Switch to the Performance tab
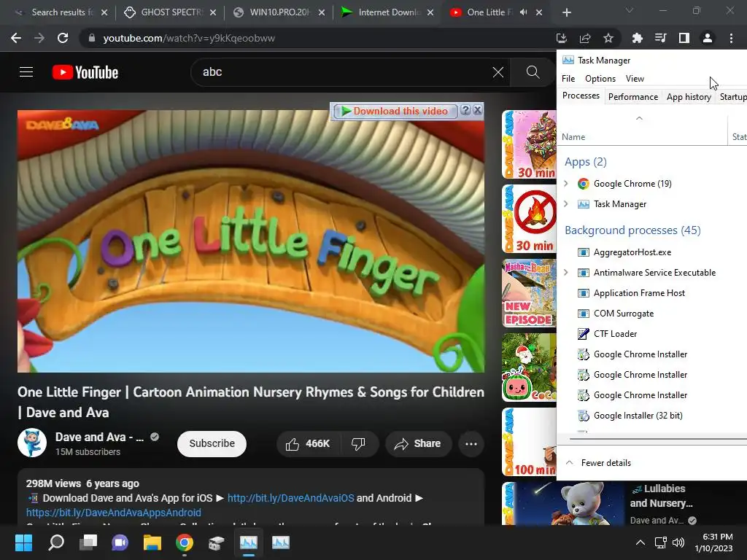 (x=633, y=97)
